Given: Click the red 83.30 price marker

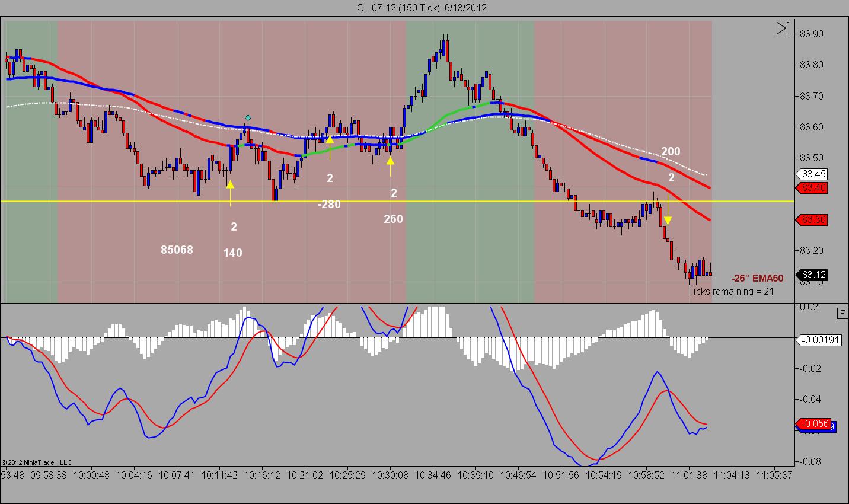Looking at the screenshot, I should coord(813,220).
